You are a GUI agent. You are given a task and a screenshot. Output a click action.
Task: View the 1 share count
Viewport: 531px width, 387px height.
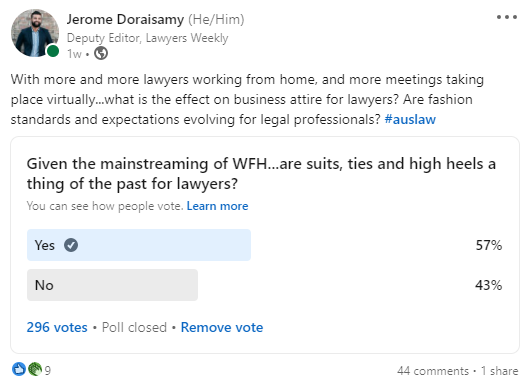click(x=500, y=371)
